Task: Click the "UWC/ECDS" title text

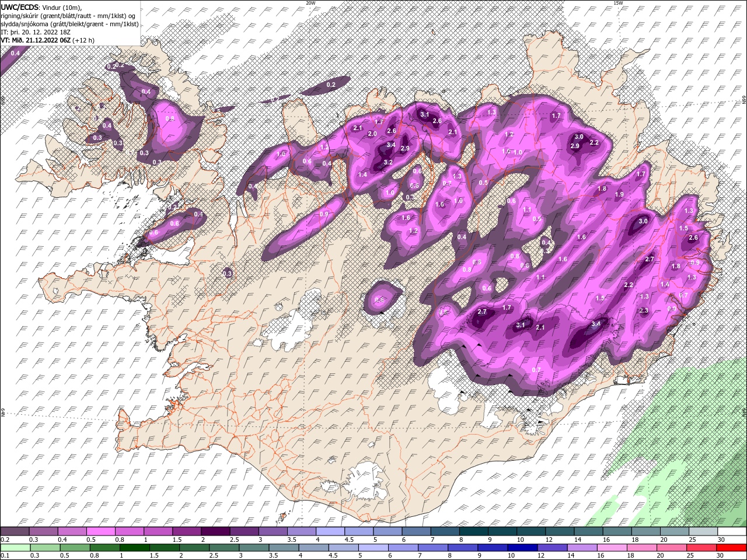Action: tap(20, 6)
